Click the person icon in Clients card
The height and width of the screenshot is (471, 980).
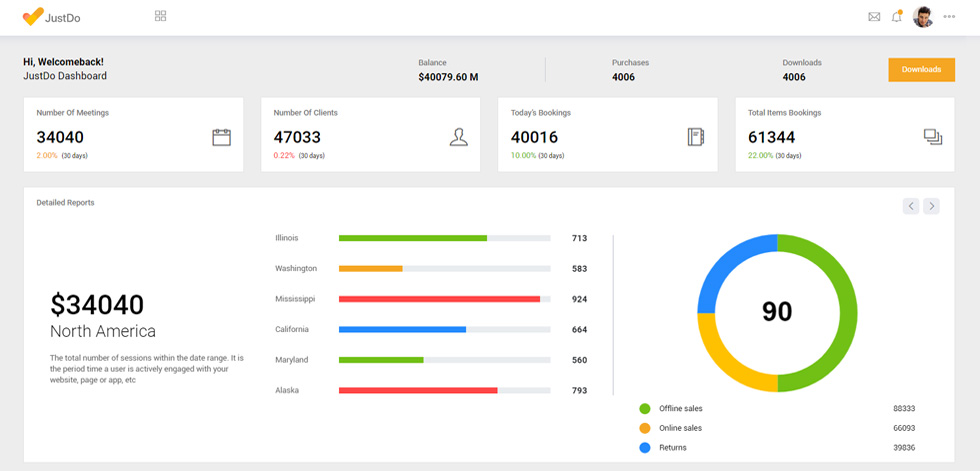coord(459,137)
